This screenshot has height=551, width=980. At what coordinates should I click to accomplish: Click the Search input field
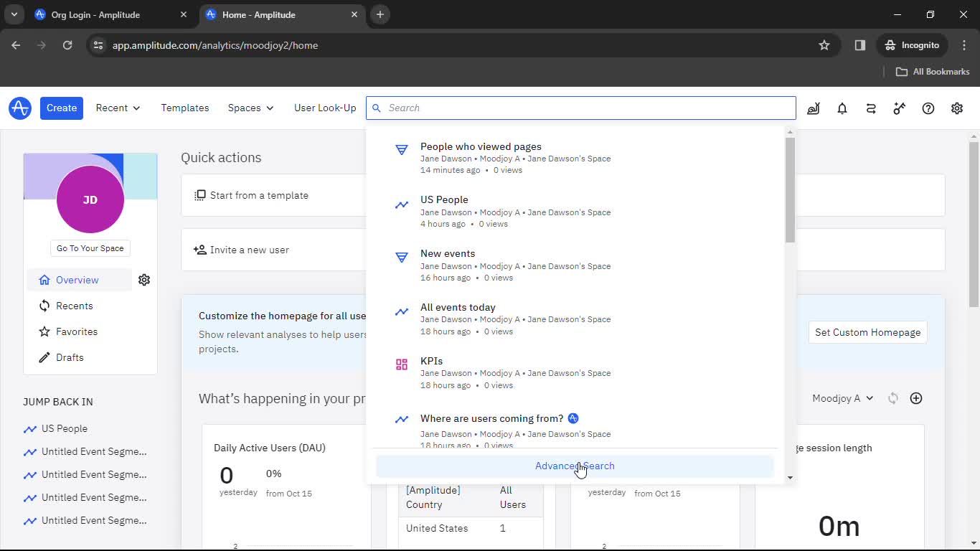coord(581,108)
